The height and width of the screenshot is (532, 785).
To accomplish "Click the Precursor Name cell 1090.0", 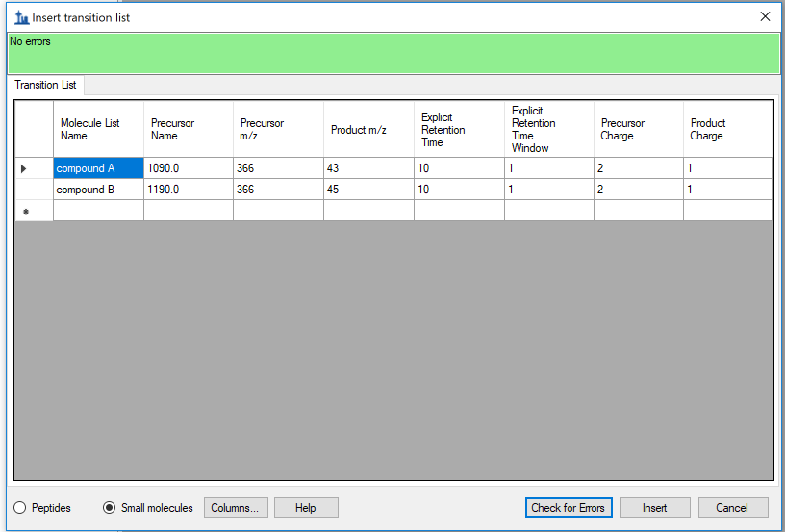I will click(188, 168).
